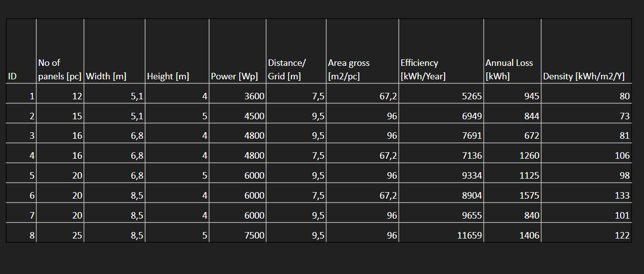Click the Power [Wp] header cell
Image resolution: width=644 pixels, height=274 pixels.
tap(234, 76)
